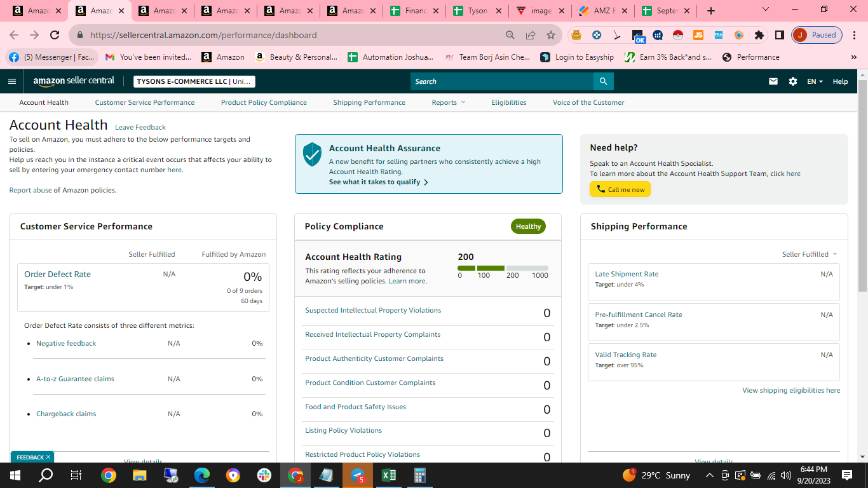Open the Customer Service Performance tab

(x=145, y=102)
